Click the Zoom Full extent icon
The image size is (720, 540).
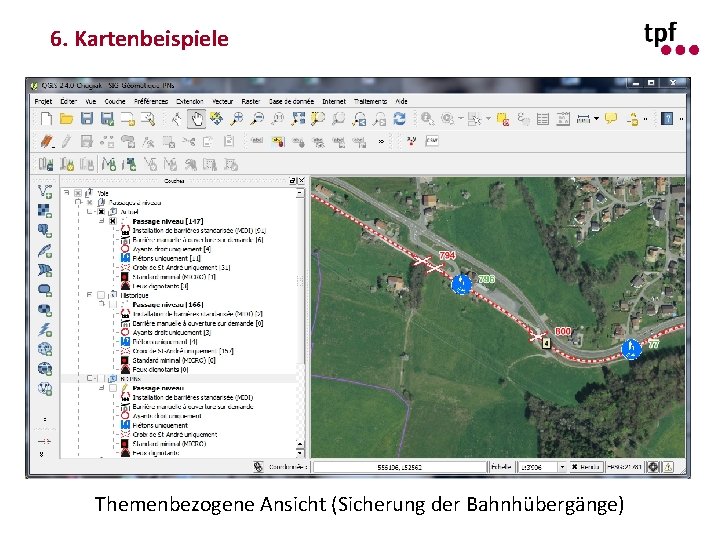pos(298,119)
